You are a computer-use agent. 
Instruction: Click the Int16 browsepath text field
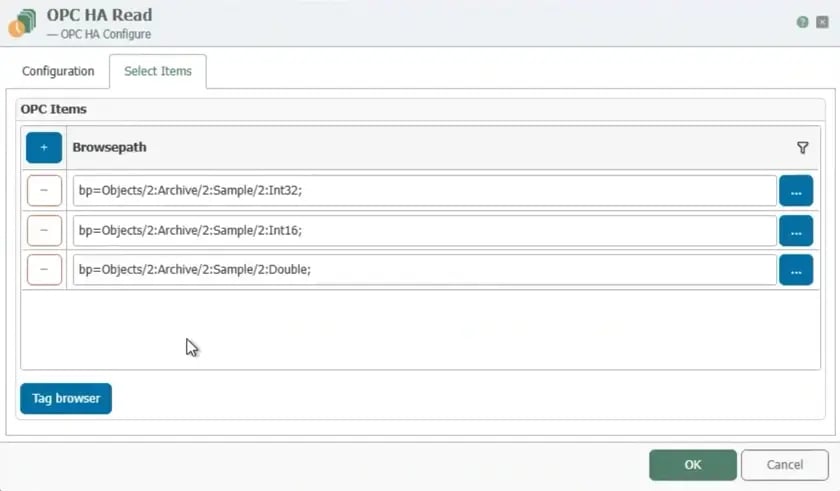pos(424,230)
